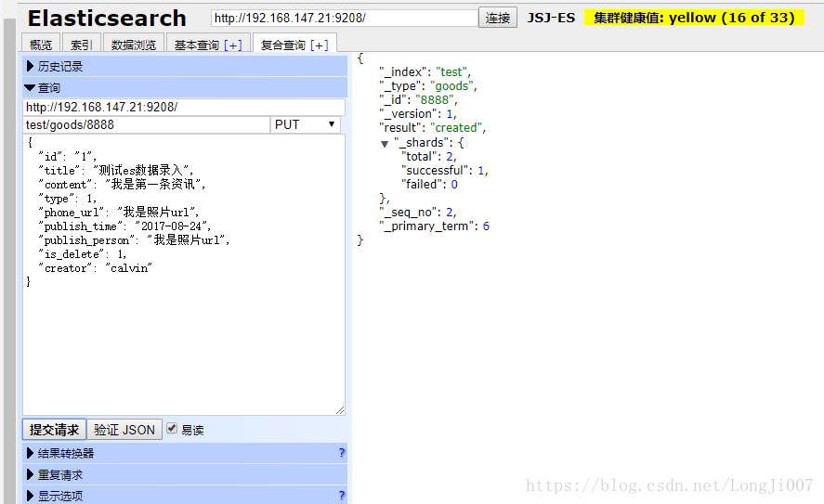Collapse the _shards node in response JSON
The width and height of the screenshot is (824, 504).
(x=385, y=144)
